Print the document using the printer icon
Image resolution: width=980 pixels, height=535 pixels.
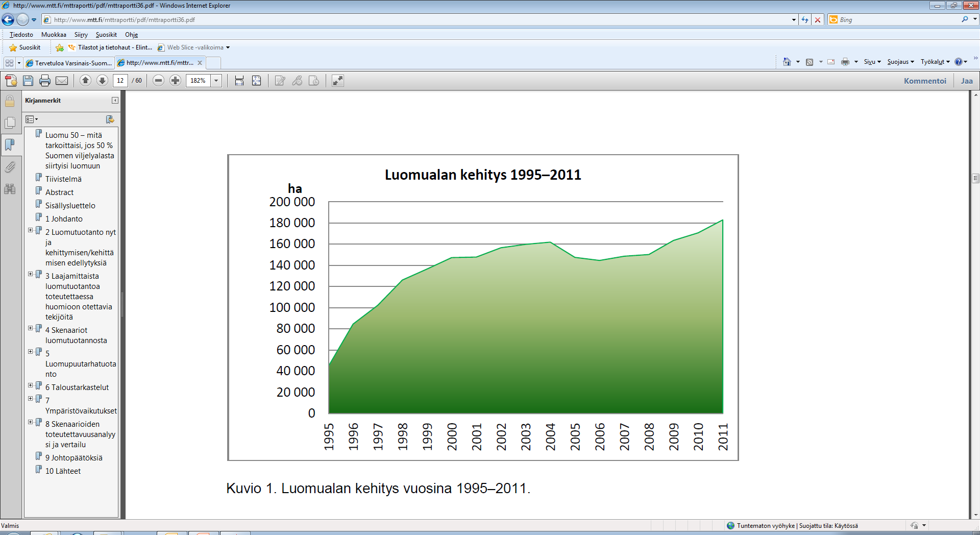point(45,81)
